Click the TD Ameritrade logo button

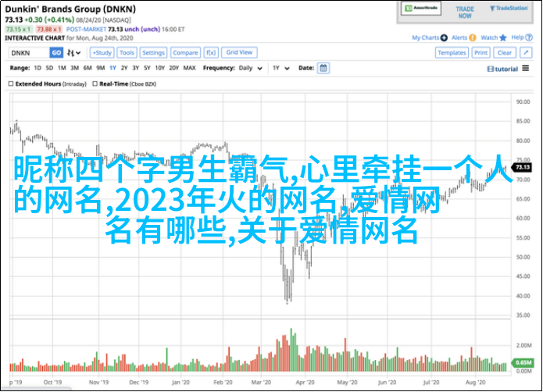click(421, 8)
